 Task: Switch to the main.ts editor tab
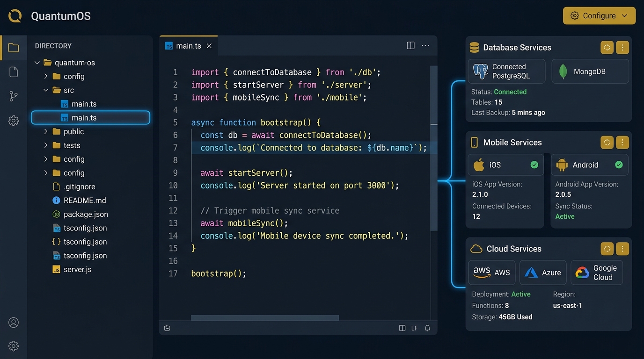pyautogui.click(x=189, y=46)
